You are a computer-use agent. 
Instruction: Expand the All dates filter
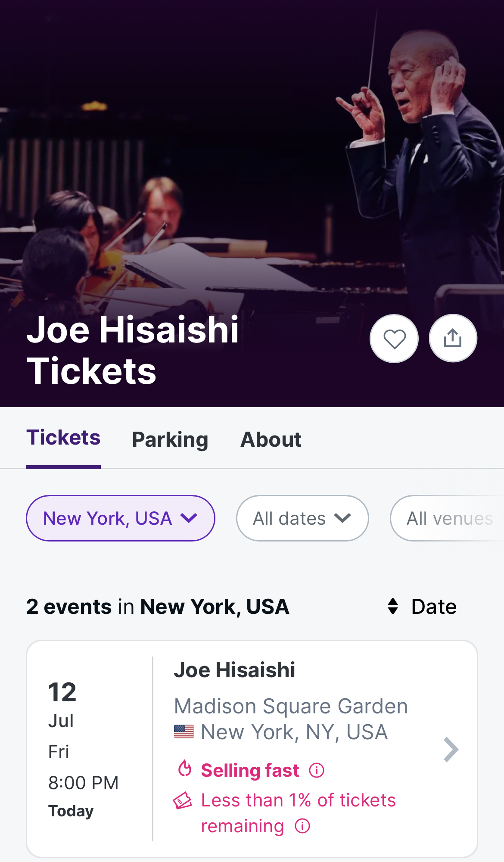click(302, 518)
